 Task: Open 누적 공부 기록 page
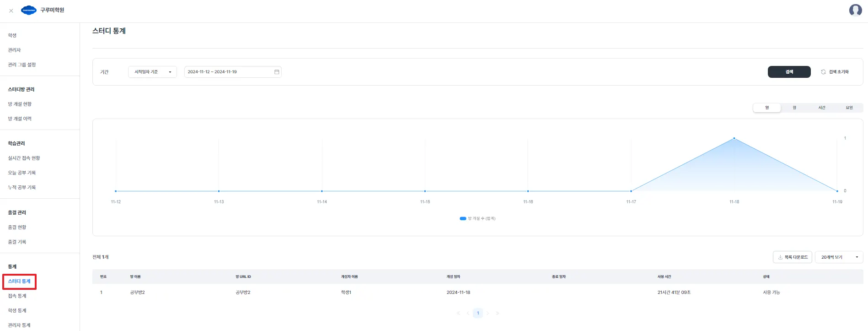(x=21, y=187)
